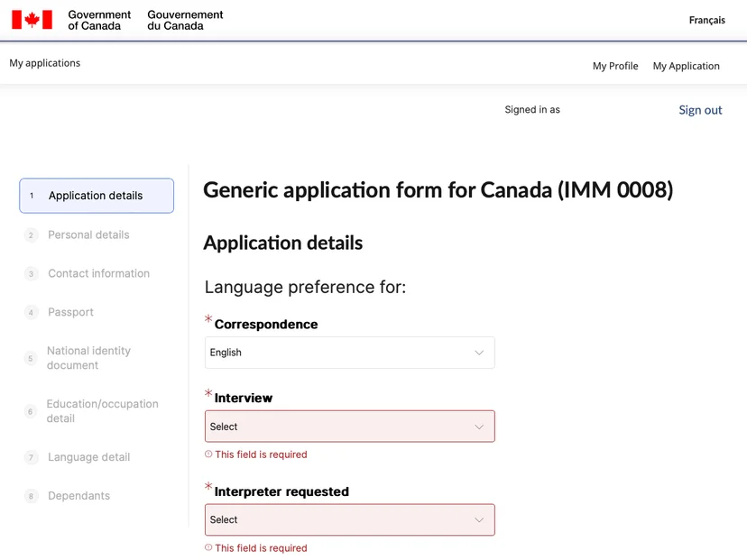Click the Gouvernement du Canada French wordmark
This screenshot has width=747, height=560.
click(185, 21)
